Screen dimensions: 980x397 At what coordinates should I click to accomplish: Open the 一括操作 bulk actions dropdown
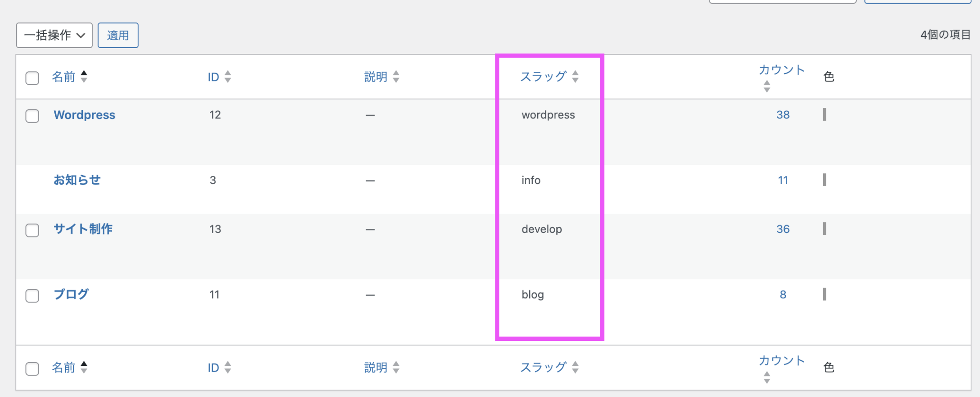54,35
